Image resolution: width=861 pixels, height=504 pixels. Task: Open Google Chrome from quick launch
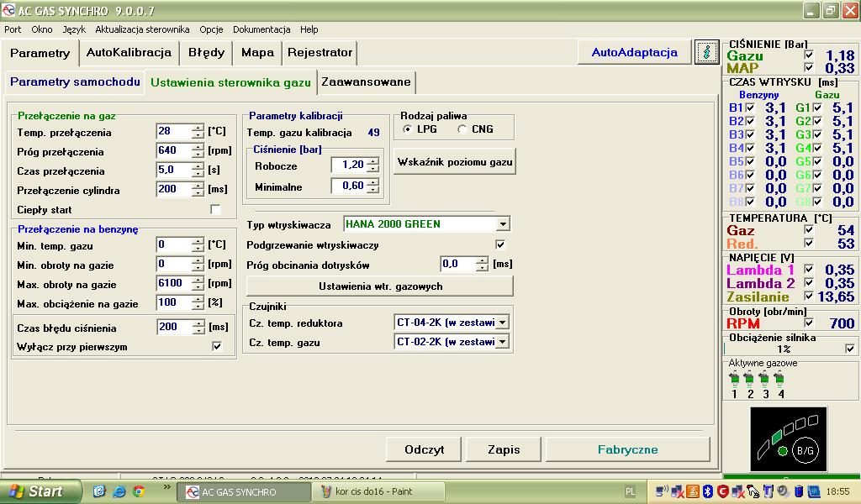coord(138,491)
